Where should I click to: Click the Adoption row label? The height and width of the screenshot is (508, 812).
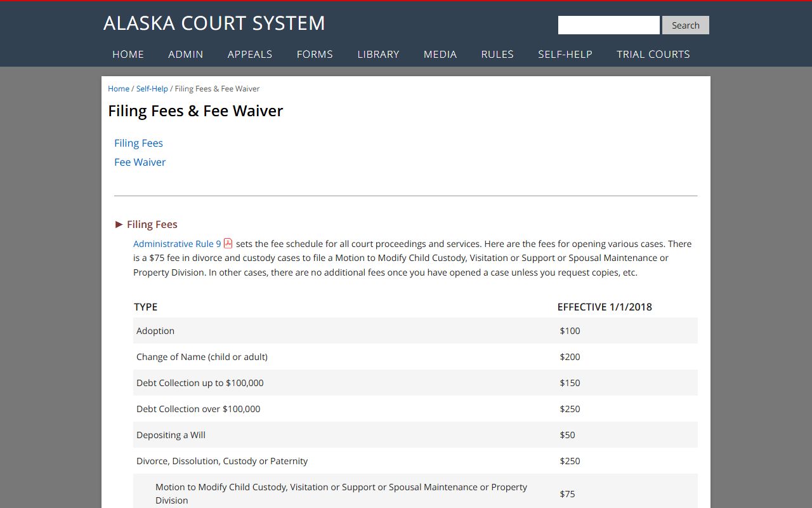155,331
